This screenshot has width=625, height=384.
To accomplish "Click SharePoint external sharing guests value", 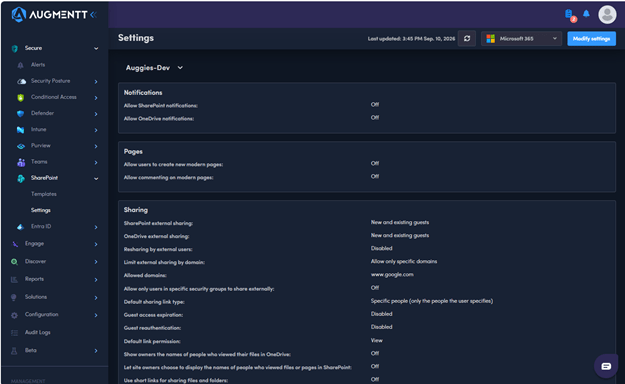I will (x=400, y=223).
